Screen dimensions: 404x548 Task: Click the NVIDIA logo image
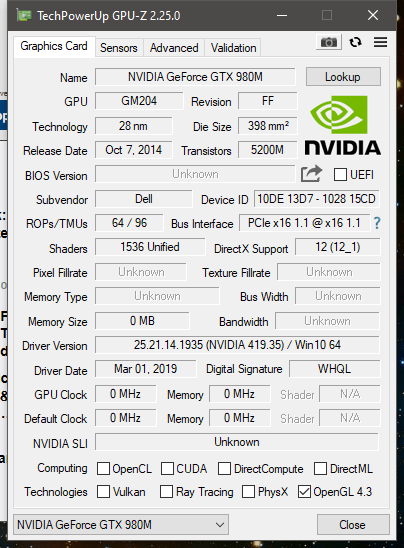coord(342,125)
